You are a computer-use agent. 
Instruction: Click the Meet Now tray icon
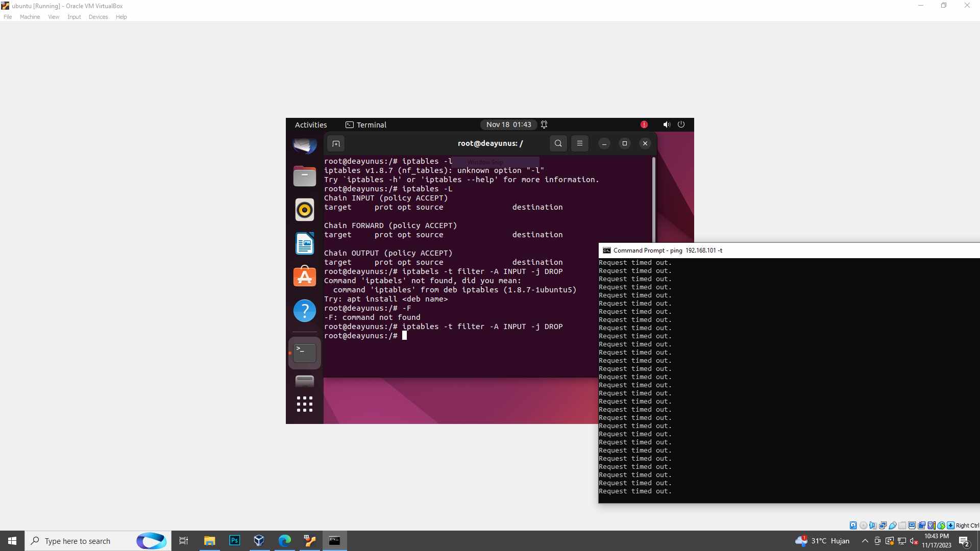click(877, 541)
